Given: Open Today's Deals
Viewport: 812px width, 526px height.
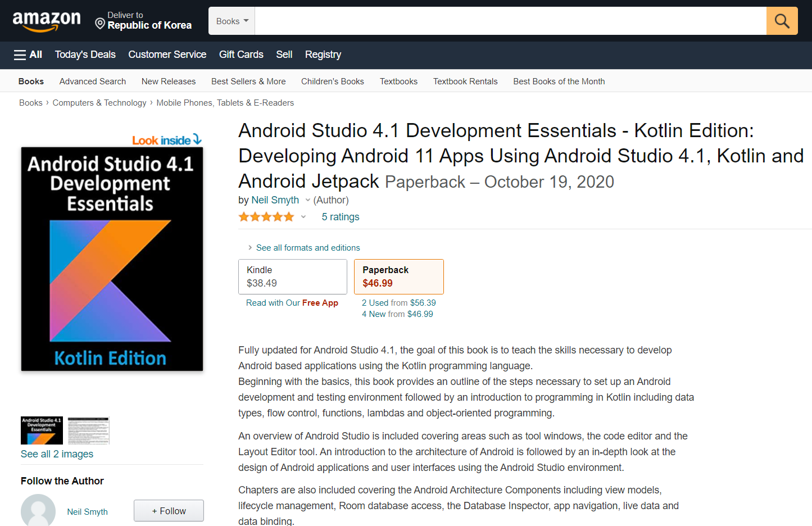Looking at the screenshot, I should 85,55.
